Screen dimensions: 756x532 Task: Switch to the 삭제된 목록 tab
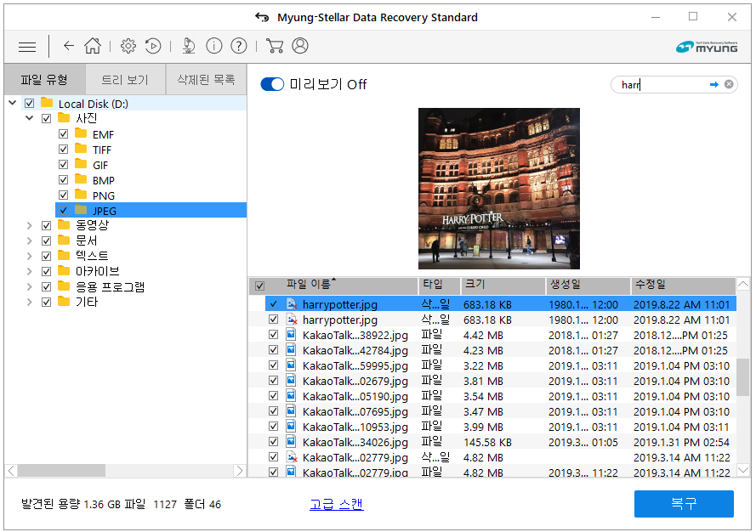pyautogui.click(x=207, y=80)
